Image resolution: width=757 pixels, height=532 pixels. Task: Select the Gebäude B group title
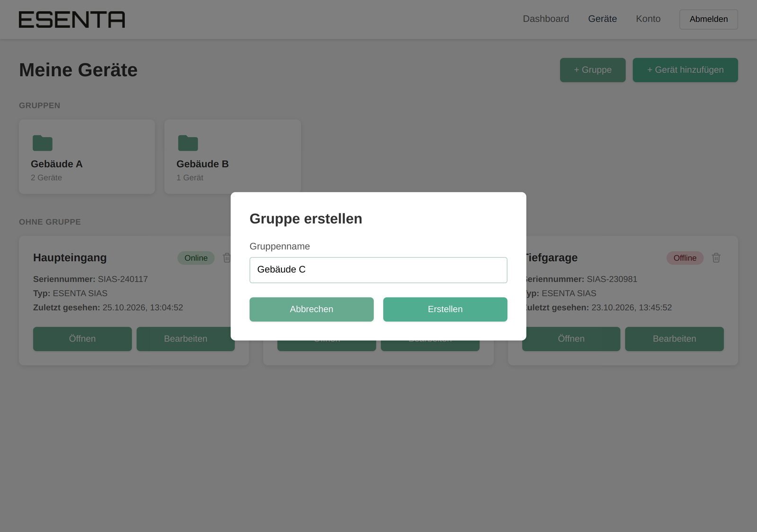point(202,164)
